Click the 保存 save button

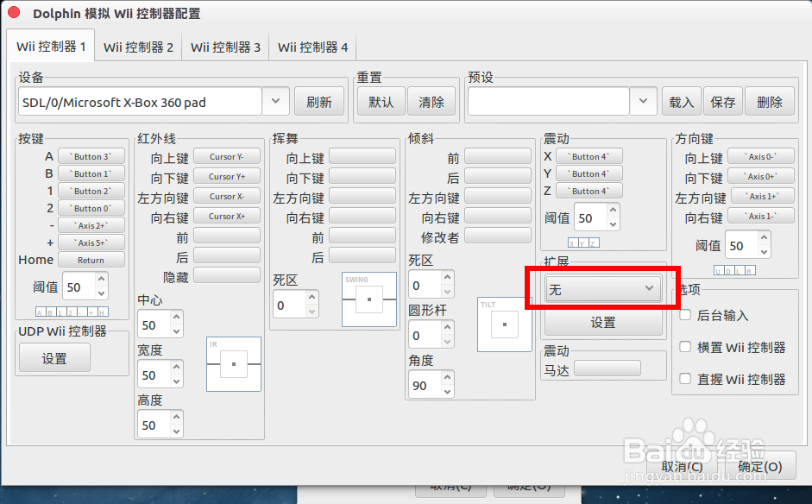(723, 102)
